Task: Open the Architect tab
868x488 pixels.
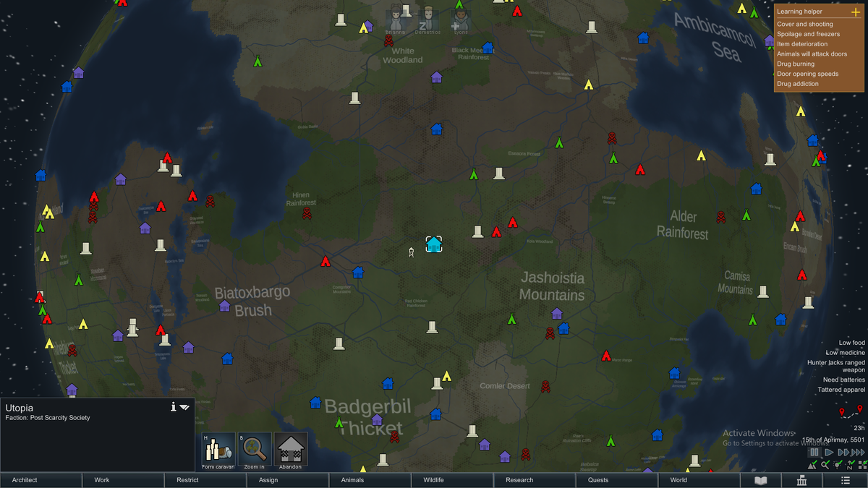Action: 41,480
